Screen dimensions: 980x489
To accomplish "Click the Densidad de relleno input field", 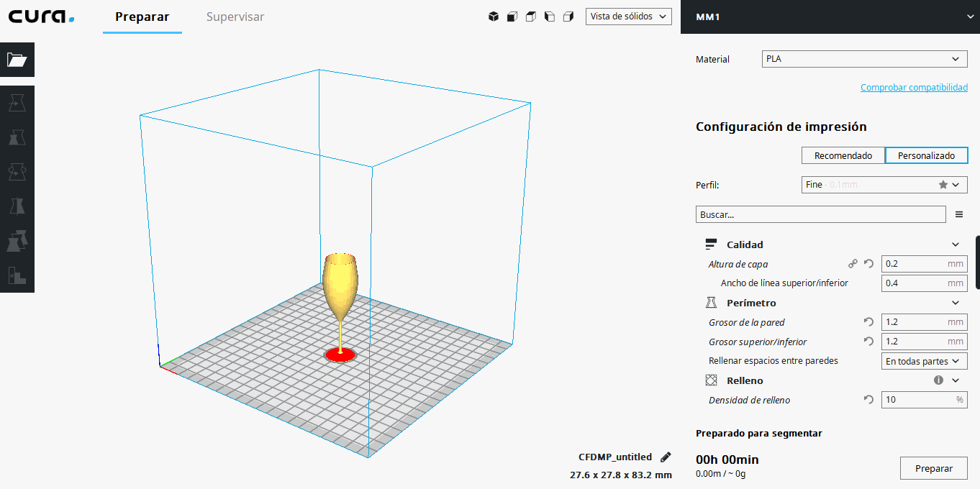I will point(917,400).
